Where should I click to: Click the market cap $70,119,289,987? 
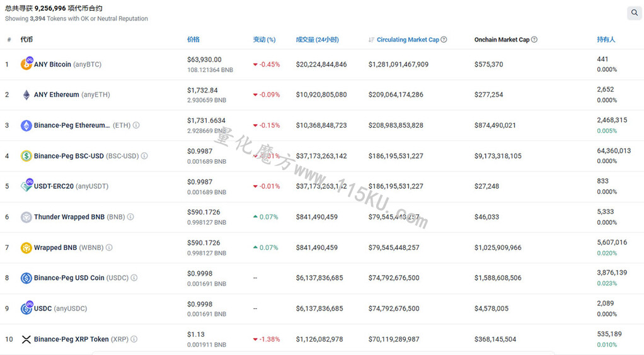[394, 339]
